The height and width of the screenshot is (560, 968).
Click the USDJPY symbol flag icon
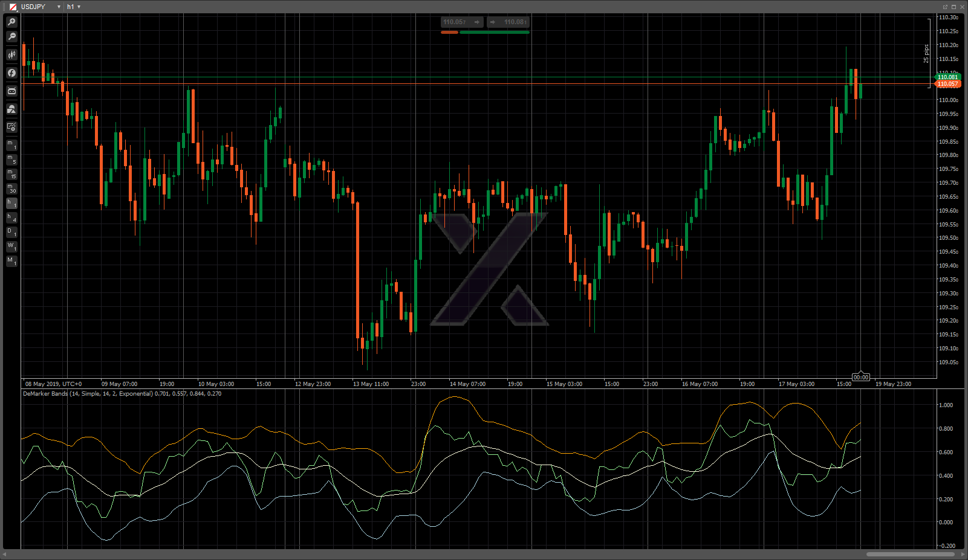tap(13, 7)
